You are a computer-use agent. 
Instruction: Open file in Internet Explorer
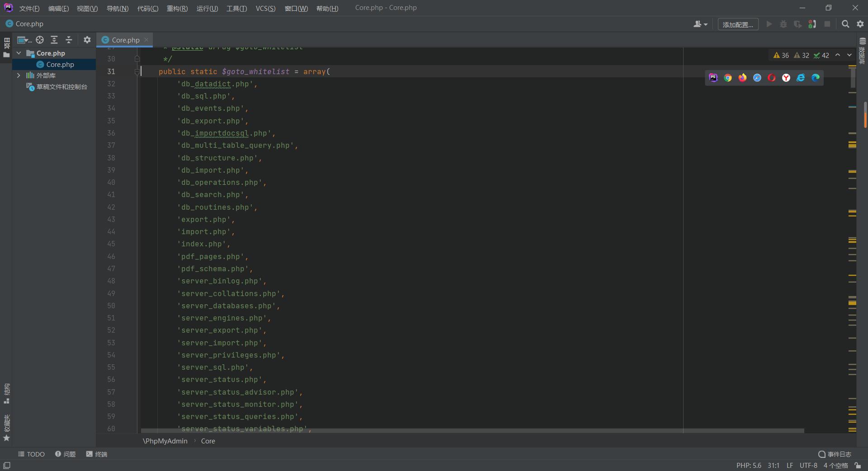click(801, 78)
